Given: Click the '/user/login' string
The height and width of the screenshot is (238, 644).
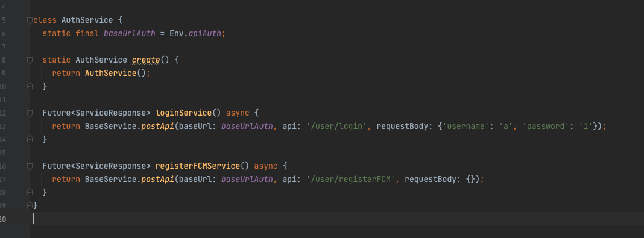Looking at the screenshot, I should (x=337, y=126).
